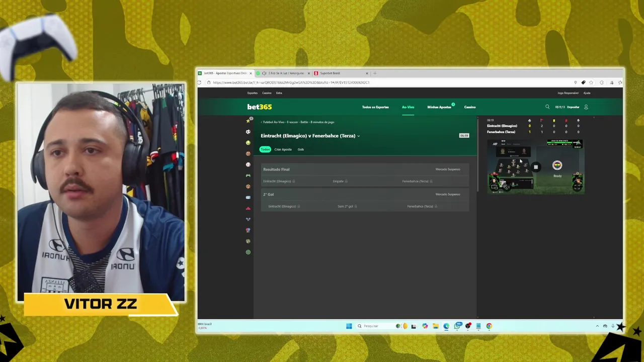Bookmark this page with the star icon
Image resolution: width=644 pixels, height=362 pixels.
coord(591,82)
